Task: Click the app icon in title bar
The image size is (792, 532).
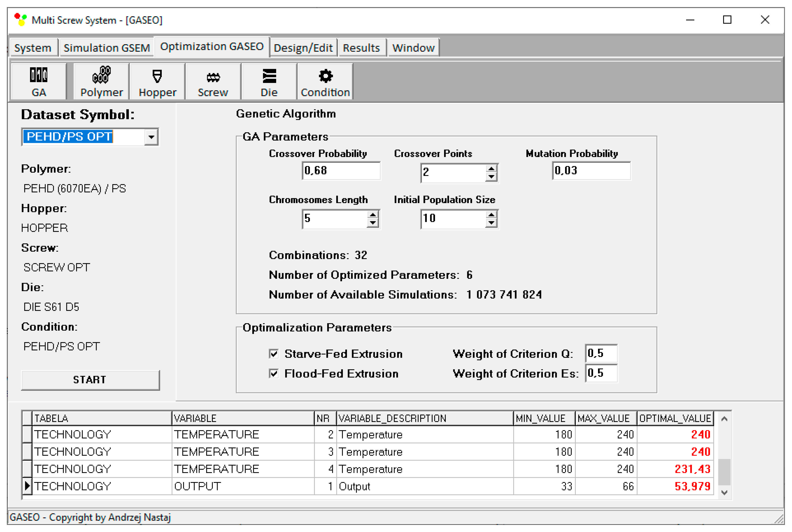Action: (x=20, y=20)
